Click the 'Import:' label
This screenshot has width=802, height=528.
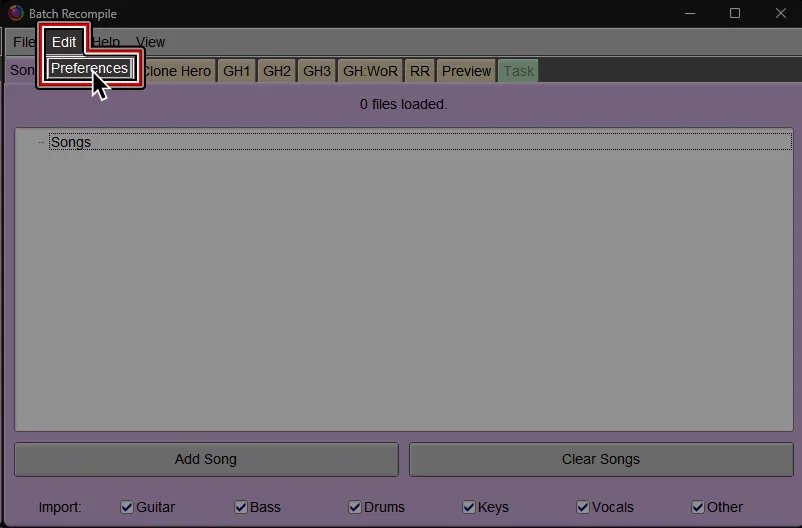[60, 507]
